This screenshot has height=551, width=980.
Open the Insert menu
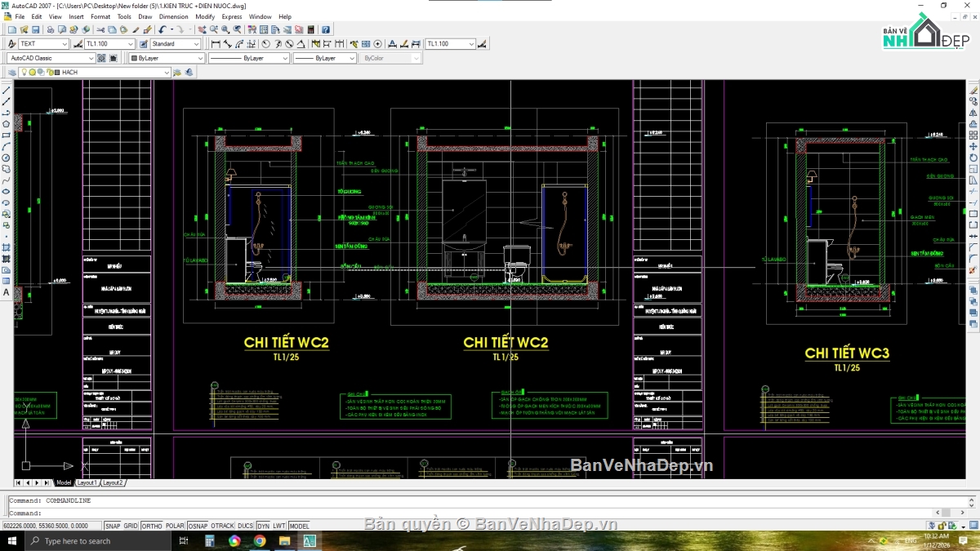(76, 16)
